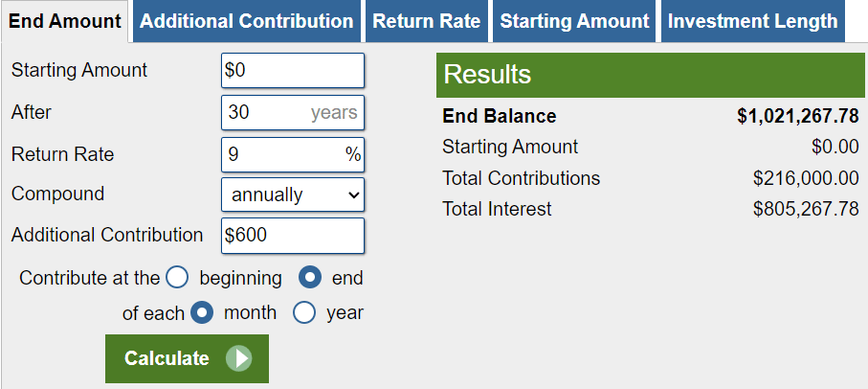Edit the Return Rate percent field
Image resolution: width=868 pixels, height=389 pixels.
click(x=282, y=153)
